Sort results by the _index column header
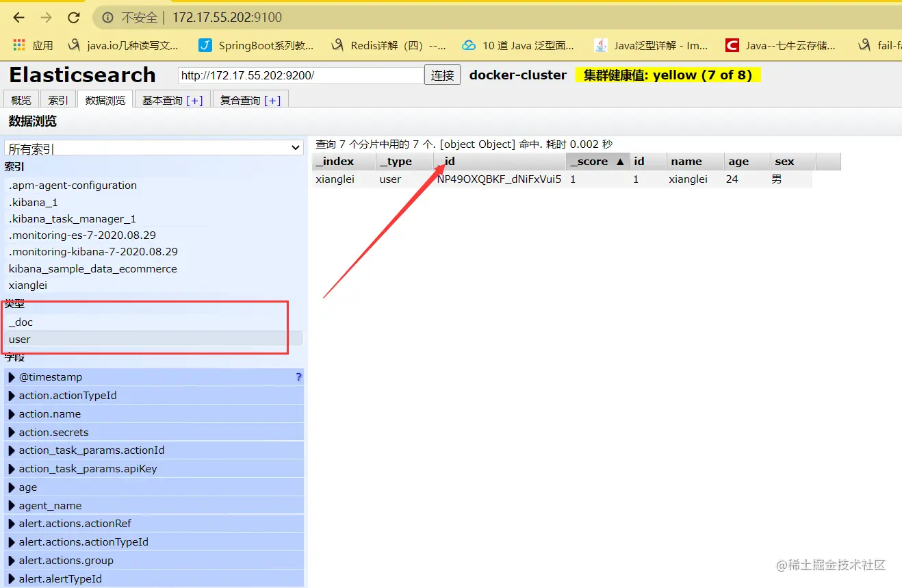The image size is (902, 588). (x=344, y=162)
